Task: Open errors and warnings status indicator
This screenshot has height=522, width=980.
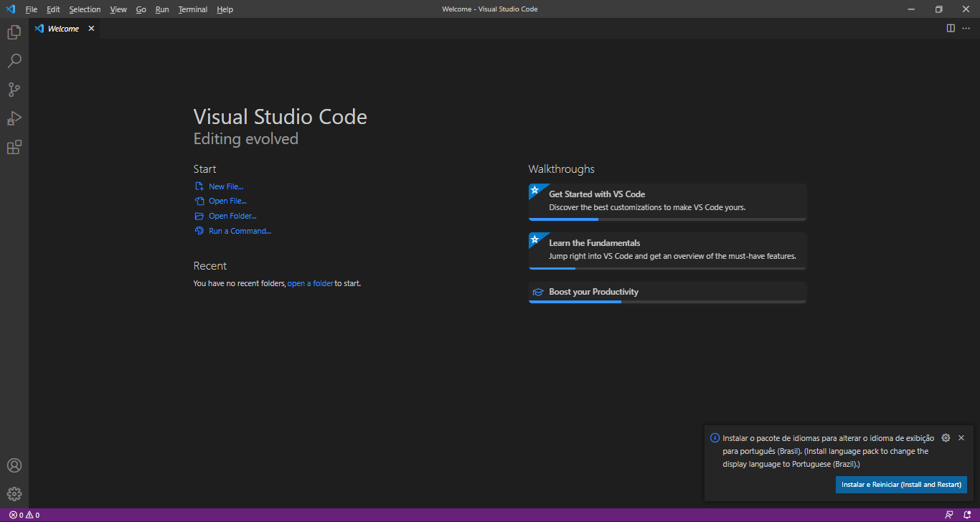Action: pos(24,515)
